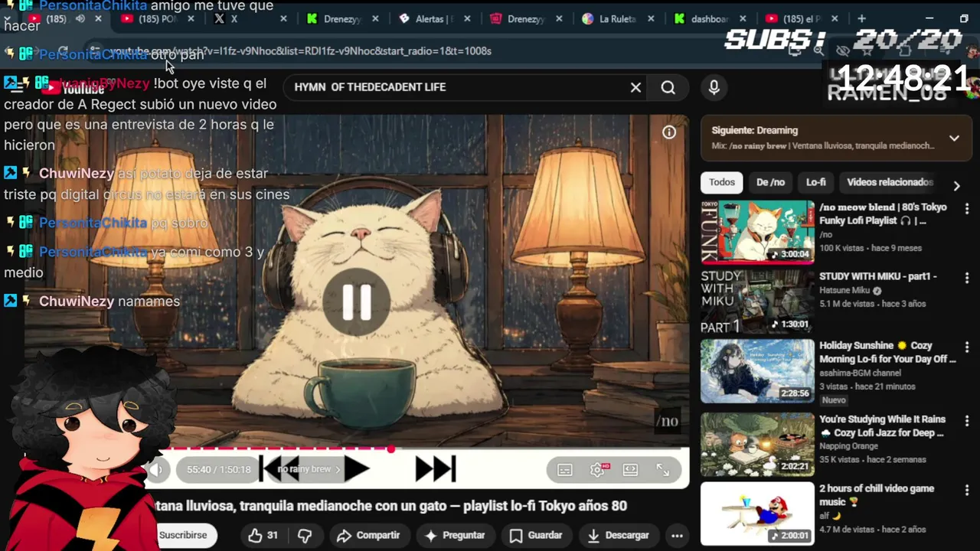Open options for Cozy Lofi Jazz video
The image size is (980, 551).
[967, 421]
